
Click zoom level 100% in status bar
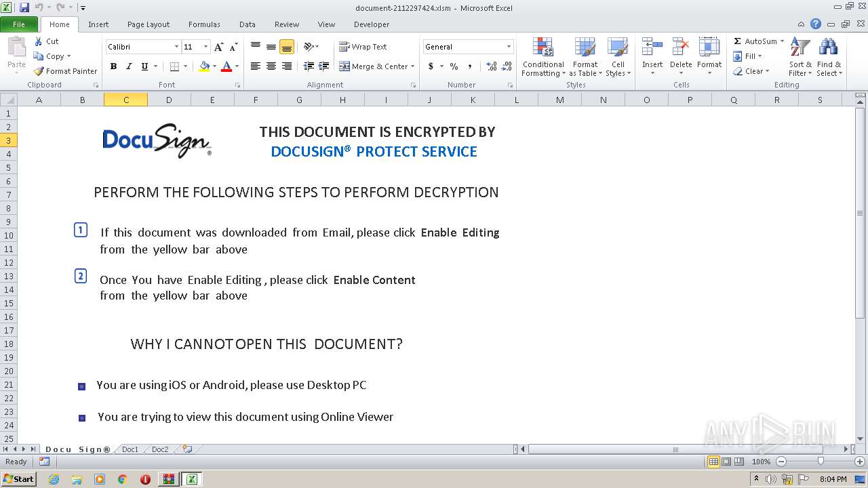[x=761, y=462]
